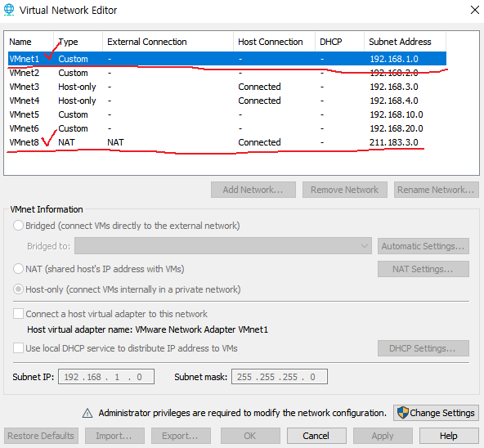Click the Remove Network button
This screenshot has height=448, width=484.
coord(344,190)
